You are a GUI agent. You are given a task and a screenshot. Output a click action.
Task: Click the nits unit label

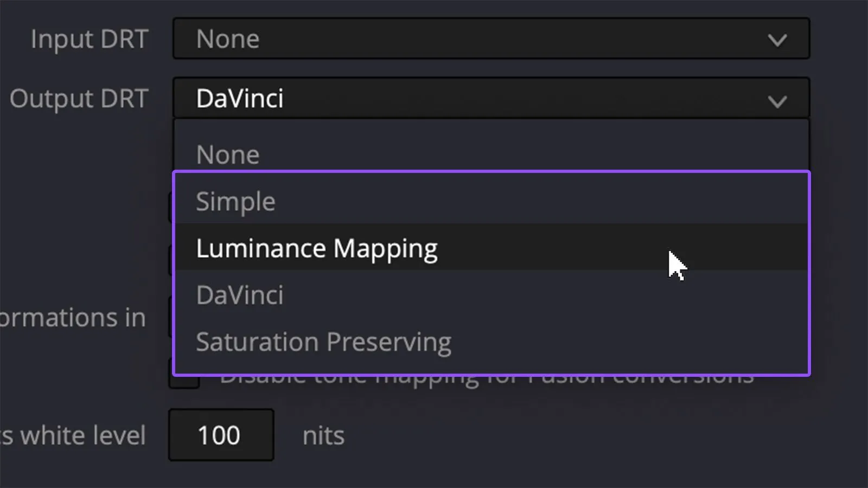coord(323,435)
